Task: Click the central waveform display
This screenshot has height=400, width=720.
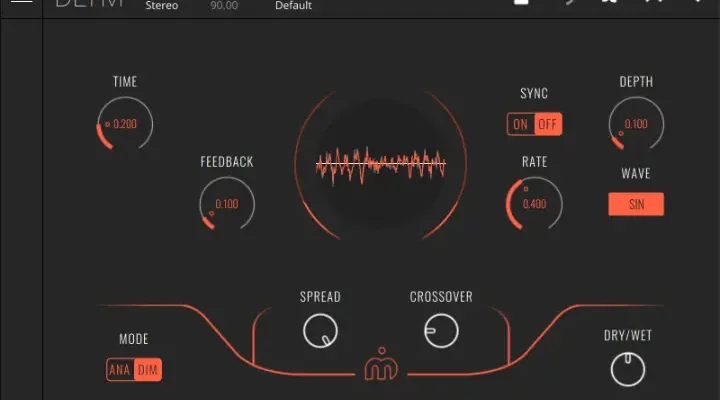Action: tap(380, 164)
